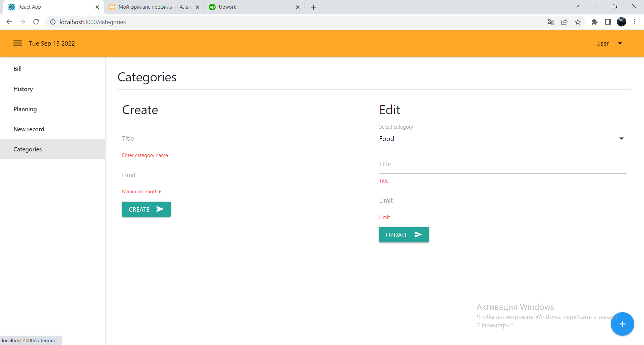Image resolution: width=644 pixels, height=345 pixels.
Task: Click the send arrow icon on UPDATE
Action: 418,234
